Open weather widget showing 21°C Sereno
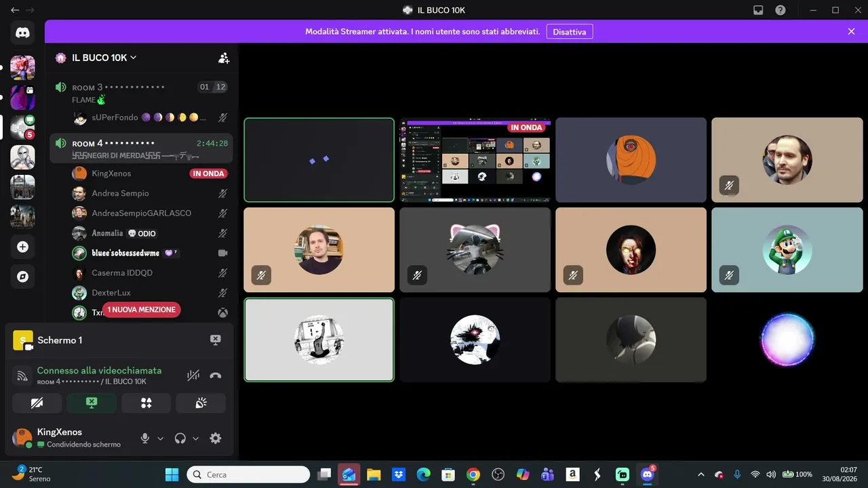Screen dimensions: 868x488 tap(31, 474)
